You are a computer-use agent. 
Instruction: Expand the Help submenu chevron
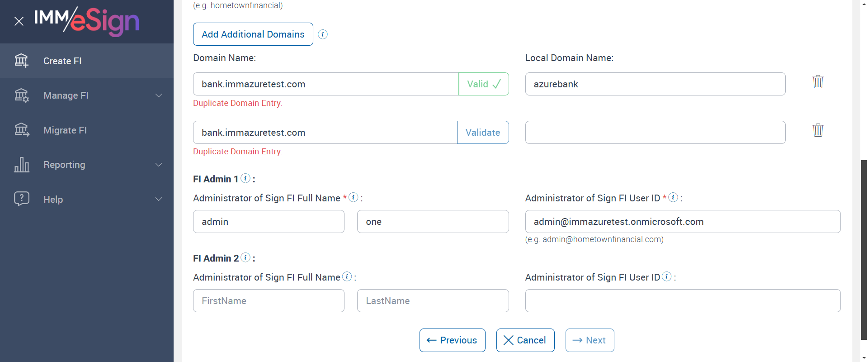point(159,199)
